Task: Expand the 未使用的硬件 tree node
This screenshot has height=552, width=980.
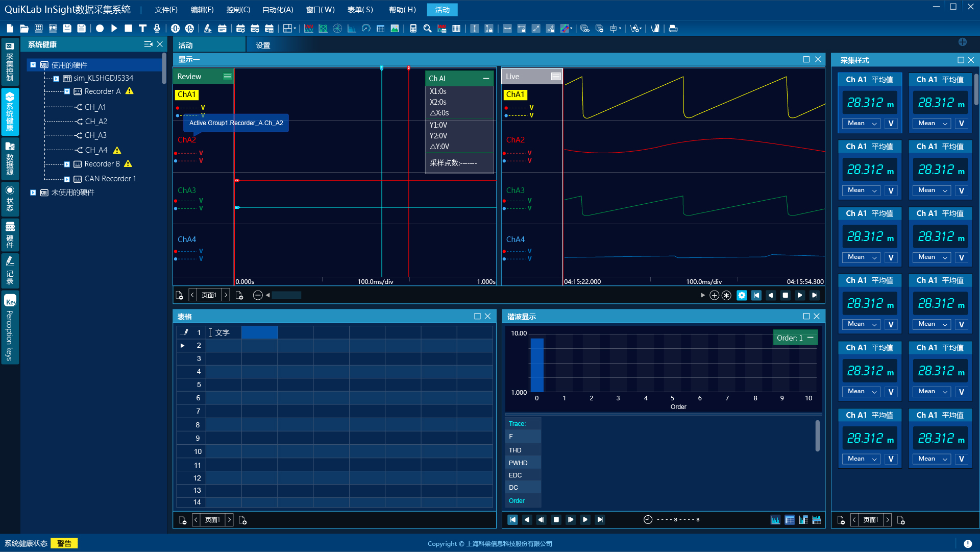Action: tap(33, 193)
